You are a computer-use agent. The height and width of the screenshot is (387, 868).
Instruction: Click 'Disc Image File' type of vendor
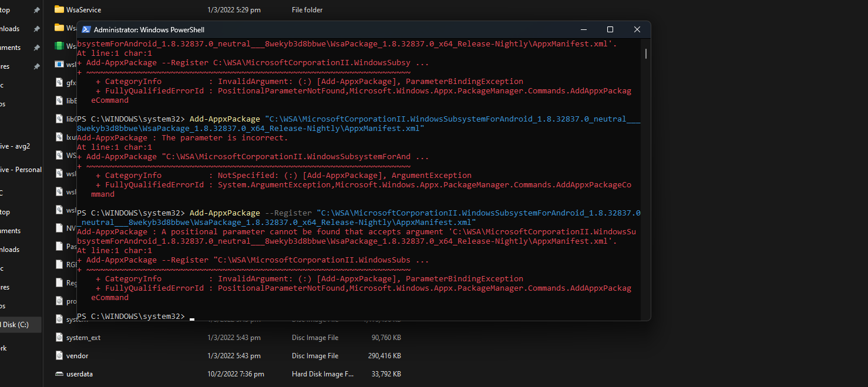315,356
